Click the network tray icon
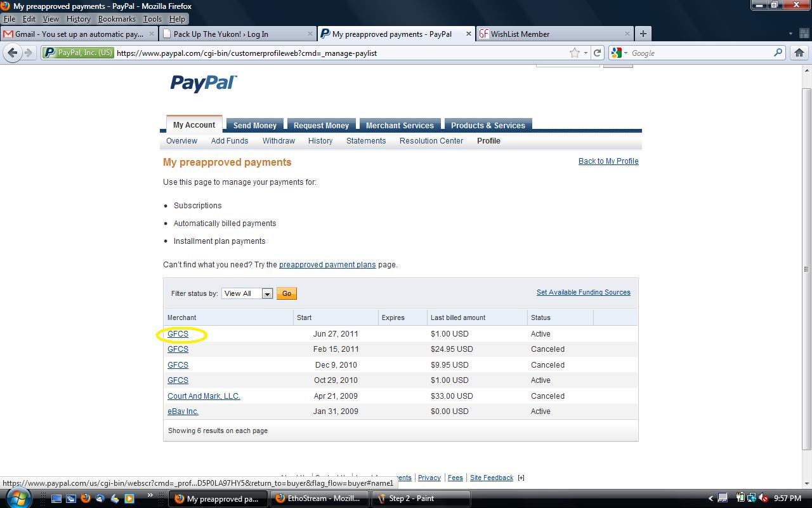Viewport: 812px width, 508px height. (752, 498)
